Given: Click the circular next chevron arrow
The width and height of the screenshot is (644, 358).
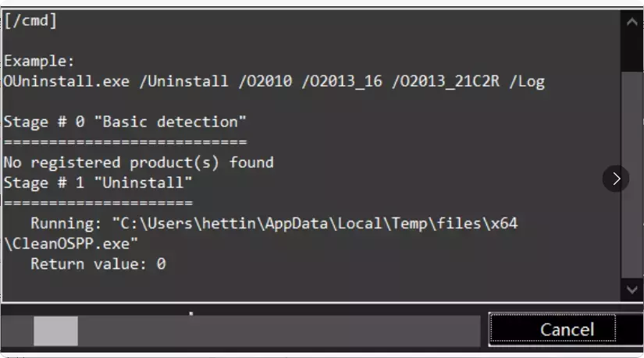Looking at the screenshot, I should tap(616, 179).
